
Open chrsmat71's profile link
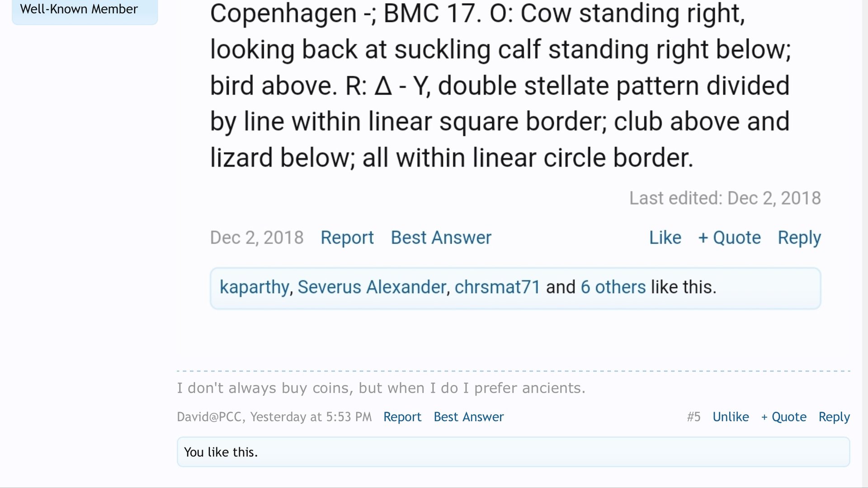pyautogui.click(x=497, y=287)
